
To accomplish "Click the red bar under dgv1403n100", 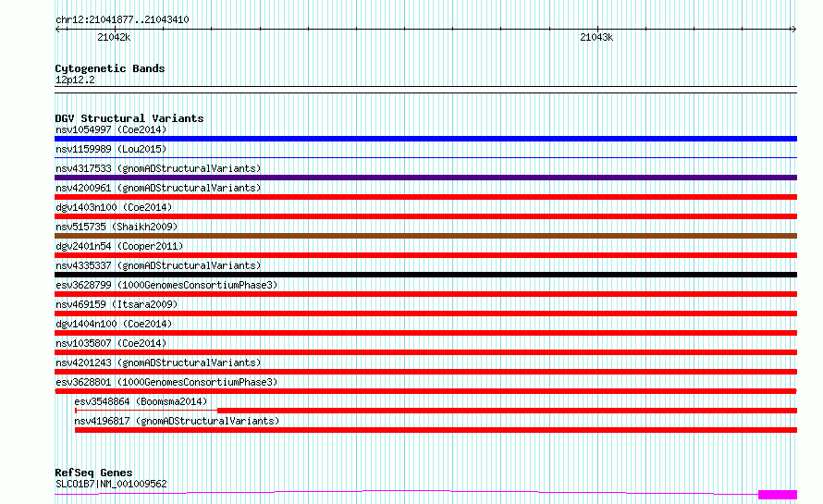I will (425, 216).
